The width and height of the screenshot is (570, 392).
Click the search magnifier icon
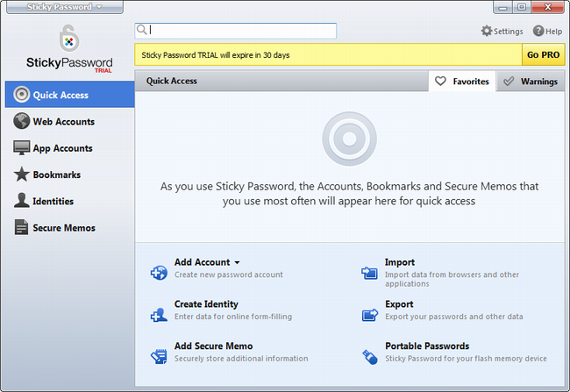[142, 30]
